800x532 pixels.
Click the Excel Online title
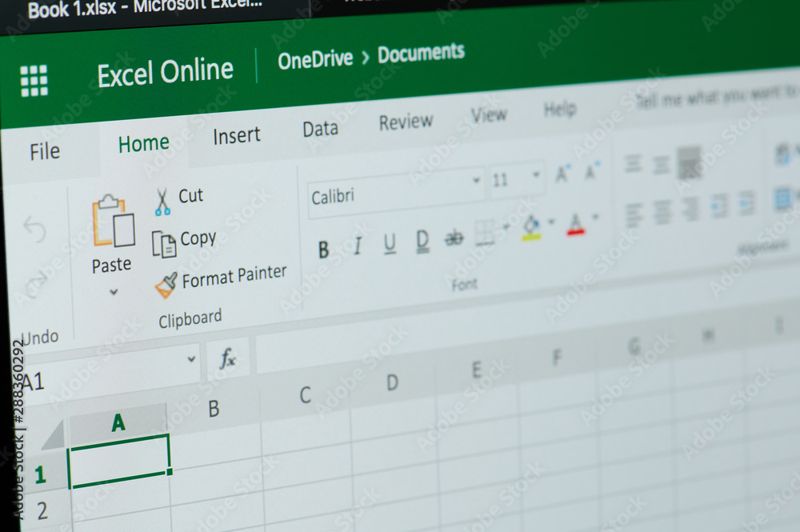pos(166,72)
